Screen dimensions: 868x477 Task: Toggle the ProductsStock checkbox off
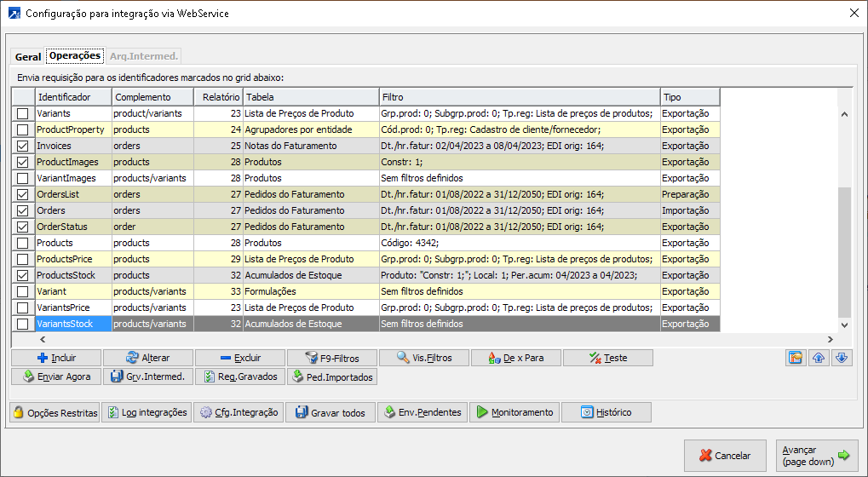click(x=23, y=275)
